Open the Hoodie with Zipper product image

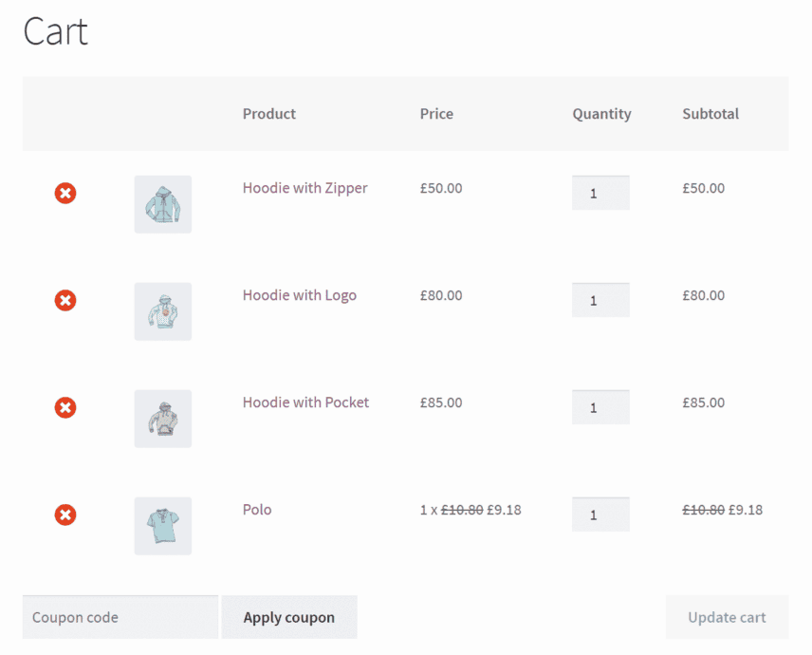point(162,203)
